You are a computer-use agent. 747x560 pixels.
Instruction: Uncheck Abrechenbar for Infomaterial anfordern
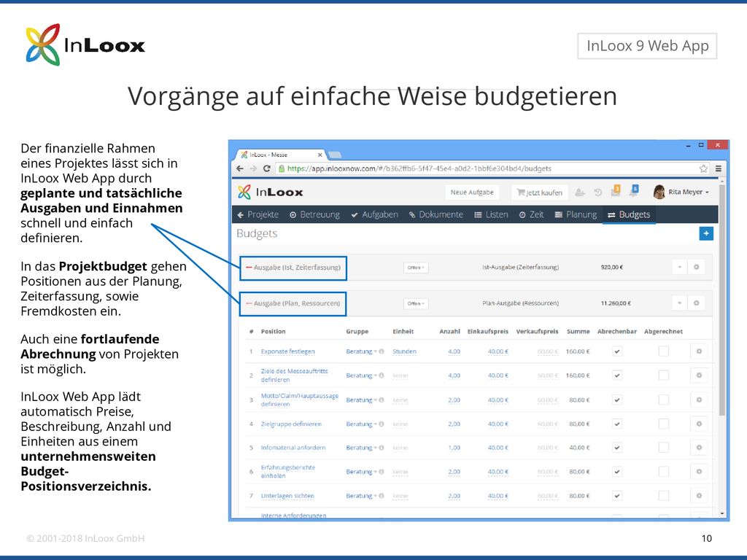point(617,448)
